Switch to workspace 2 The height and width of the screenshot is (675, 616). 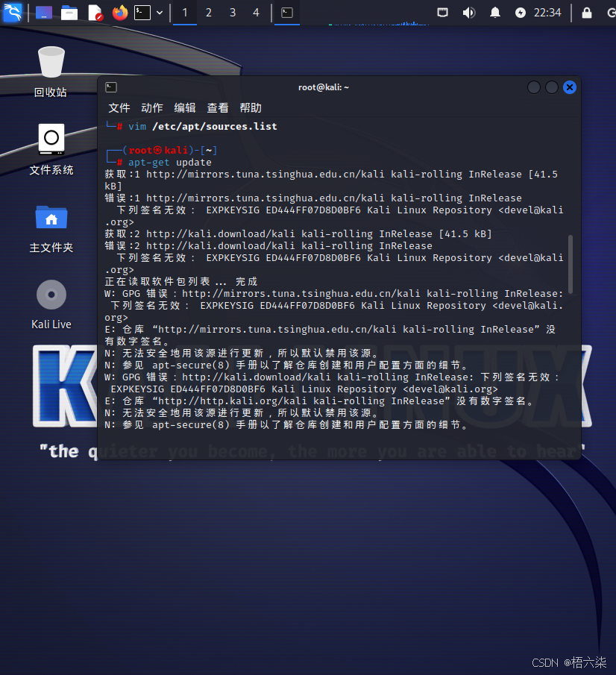click(x=209, y=13)
